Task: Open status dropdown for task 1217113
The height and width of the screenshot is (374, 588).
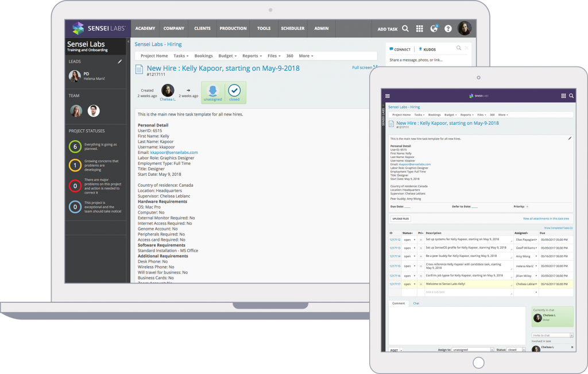Action: tap(415, 248)
